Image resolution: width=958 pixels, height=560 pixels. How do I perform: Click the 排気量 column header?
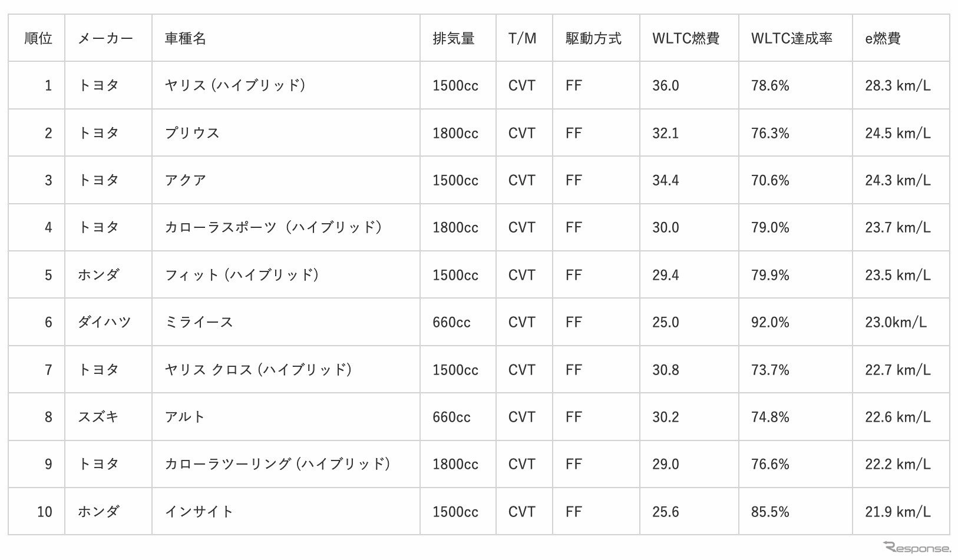(x=453, y=39)
